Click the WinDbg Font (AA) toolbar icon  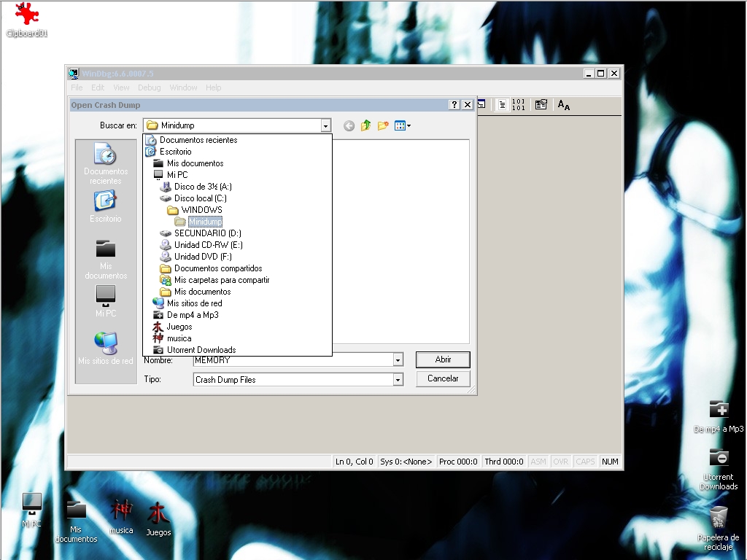pyautogui.click(x=564, y=105)
